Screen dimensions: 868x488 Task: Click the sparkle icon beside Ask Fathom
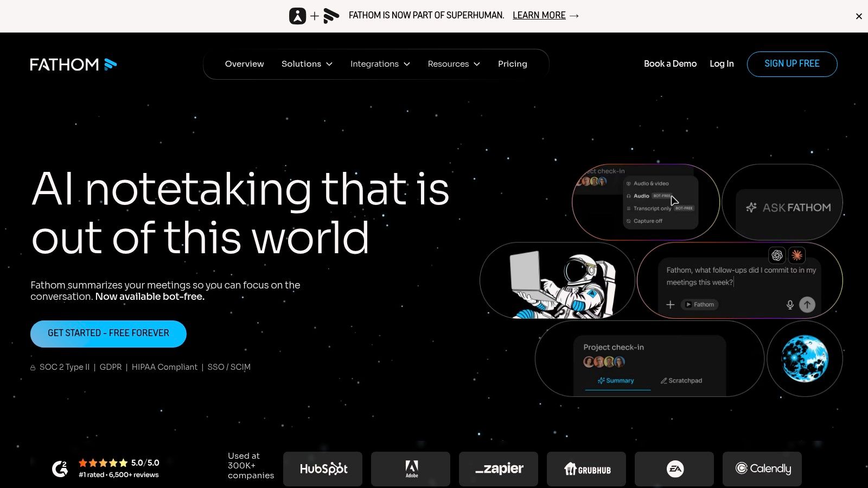(751, 208)
